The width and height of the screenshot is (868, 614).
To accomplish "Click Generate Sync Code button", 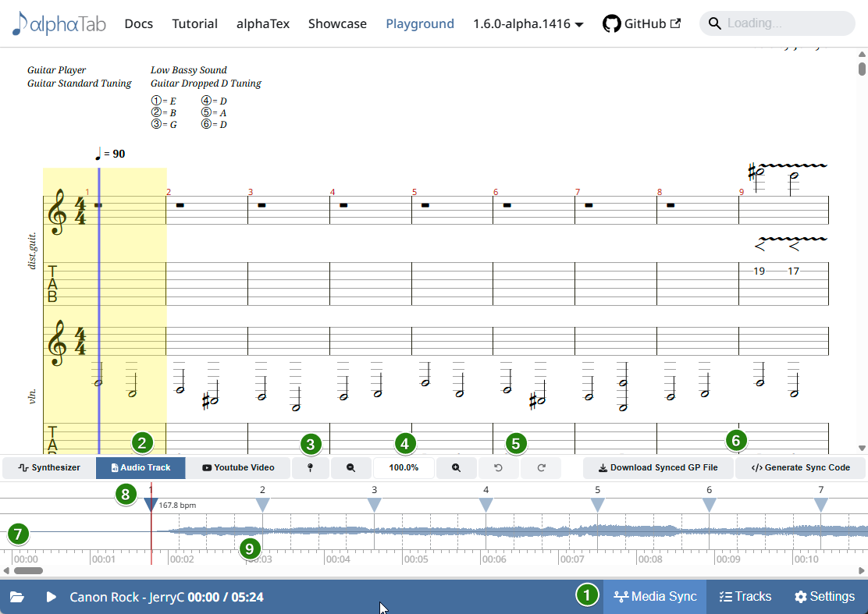I will [800, 467].
